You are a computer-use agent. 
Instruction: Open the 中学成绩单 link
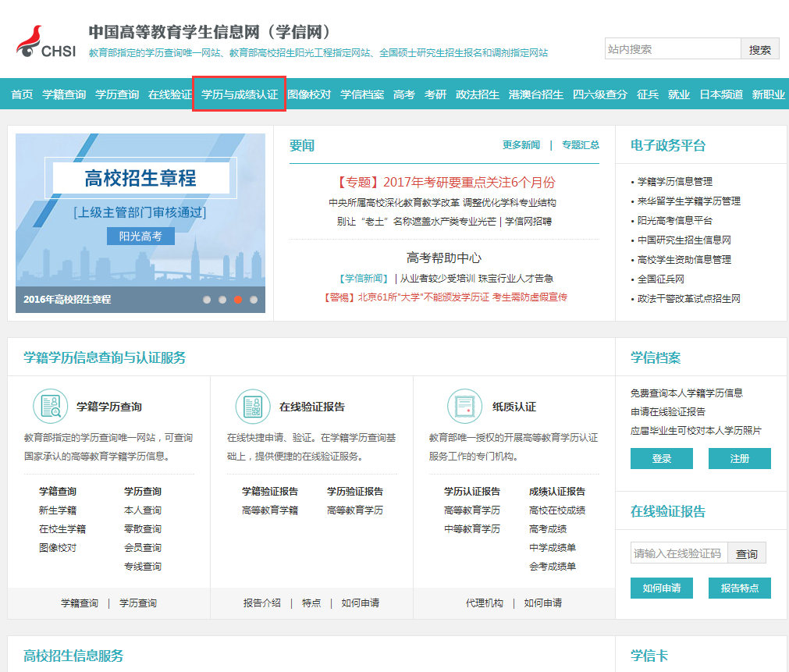coord(553,548)
